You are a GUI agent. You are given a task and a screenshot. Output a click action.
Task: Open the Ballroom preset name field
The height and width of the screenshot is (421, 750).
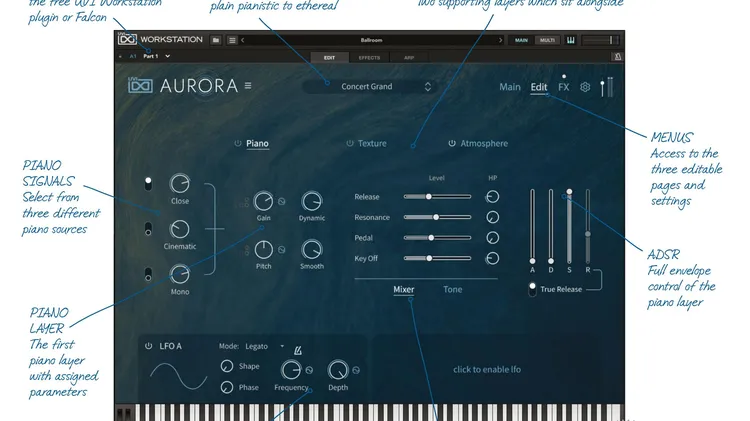[x=372, y=40]
